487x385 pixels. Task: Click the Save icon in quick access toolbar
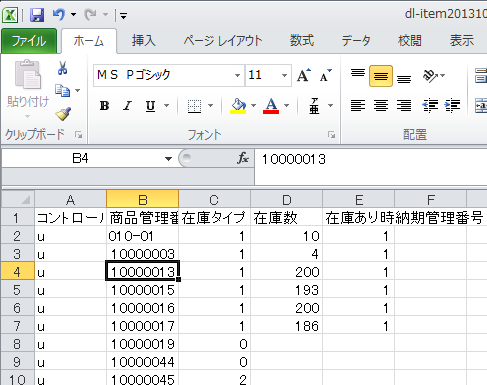point(37,15)
